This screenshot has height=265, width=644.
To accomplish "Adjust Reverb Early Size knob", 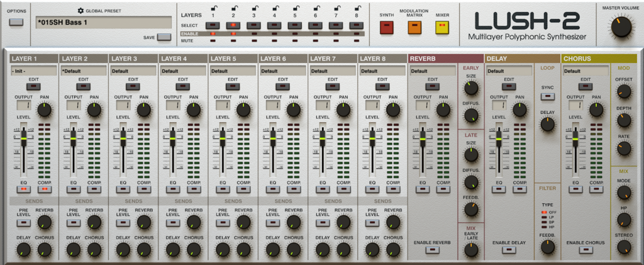I will click(x=470, y=87).
